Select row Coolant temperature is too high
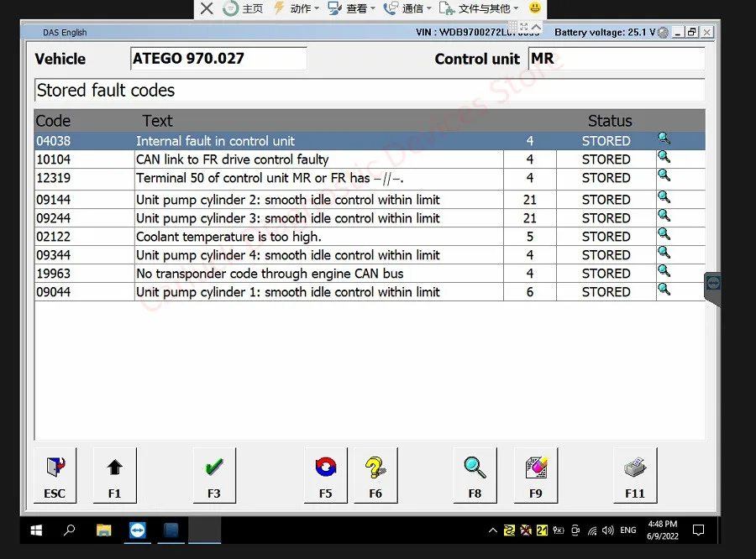 [x=370, y=237]
